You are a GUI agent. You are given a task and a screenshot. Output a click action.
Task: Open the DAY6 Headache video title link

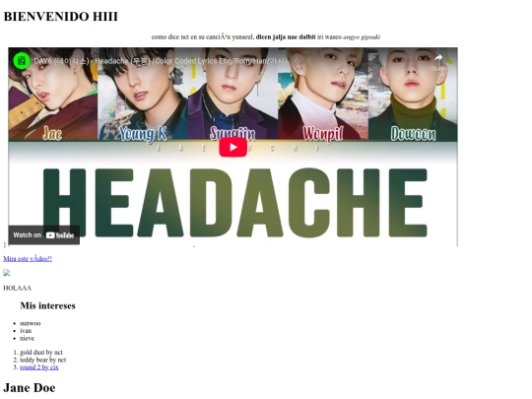[x=161, y=61]
